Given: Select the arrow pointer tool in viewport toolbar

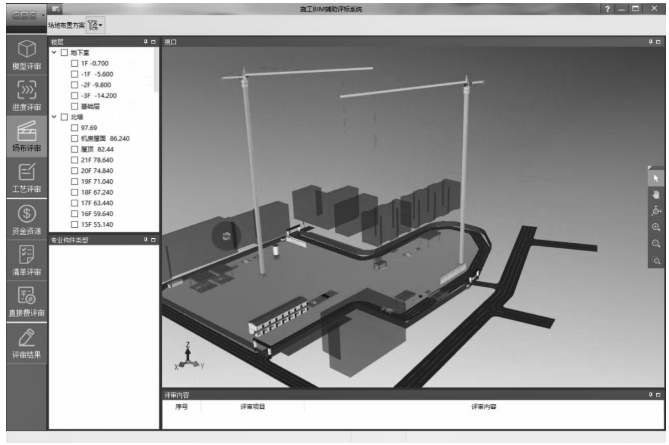Looking at the screenshot, I should (x=656, y=178).
